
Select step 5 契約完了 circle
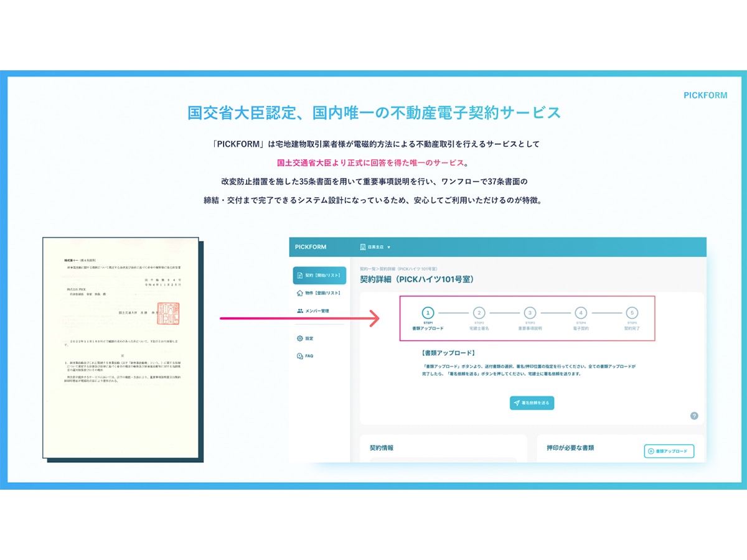point(632,313)
